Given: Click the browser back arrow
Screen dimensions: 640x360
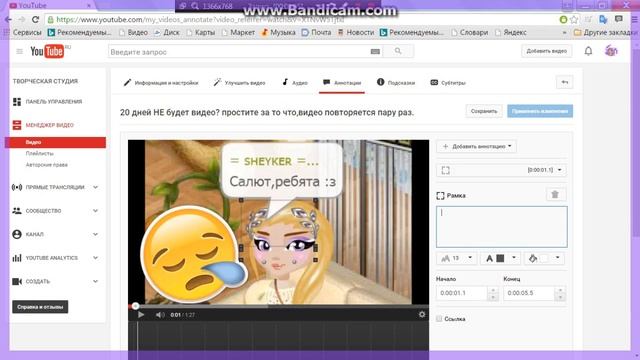Looking at the screenshot, I should (8, 20).
